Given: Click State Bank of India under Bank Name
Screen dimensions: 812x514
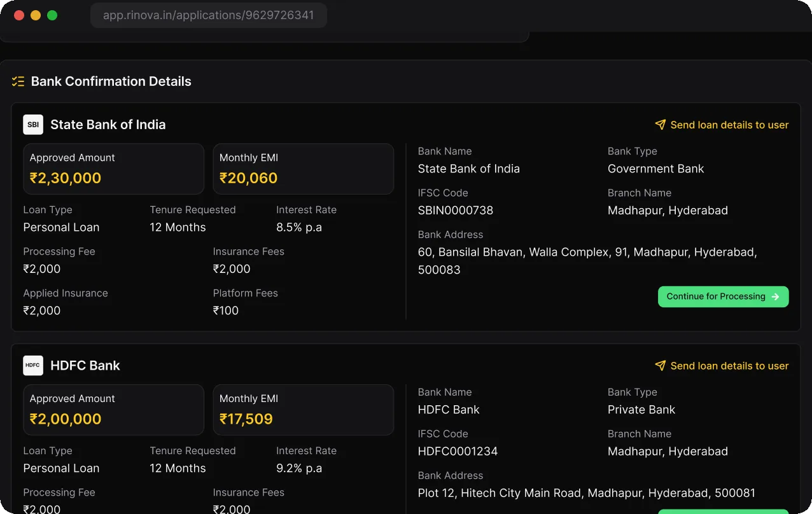Looking at the screenshot, I should point(469,169).
